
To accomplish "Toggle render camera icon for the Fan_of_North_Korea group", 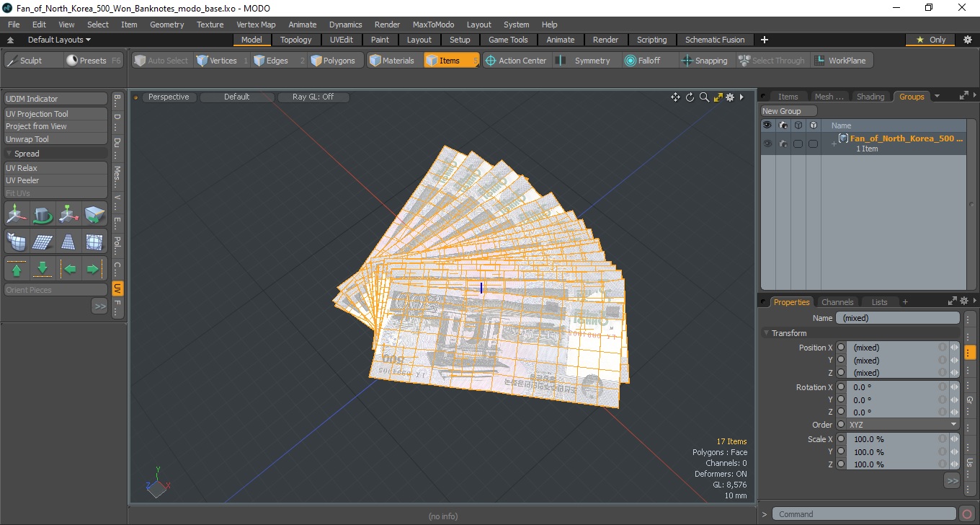I will point(783,144).
